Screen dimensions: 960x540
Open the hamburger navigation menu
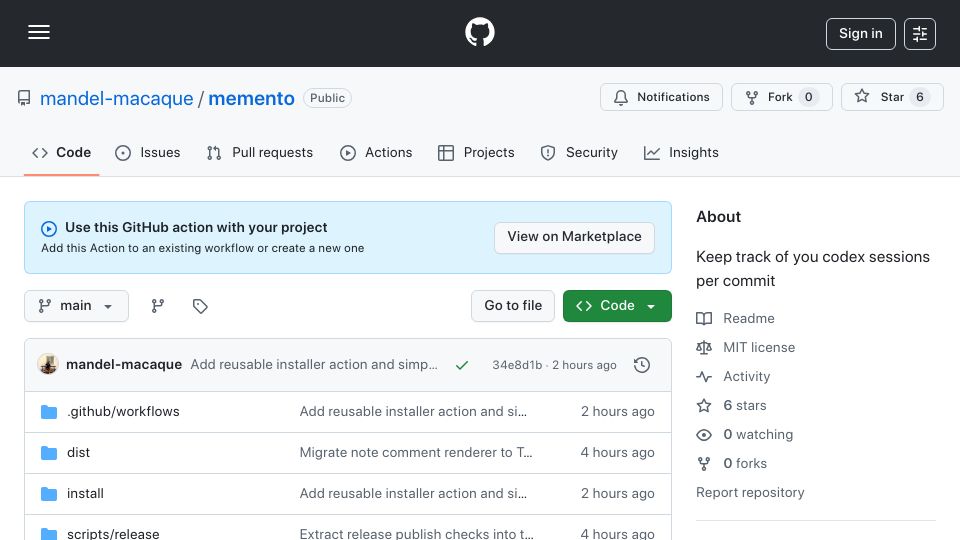coord(39,32)
